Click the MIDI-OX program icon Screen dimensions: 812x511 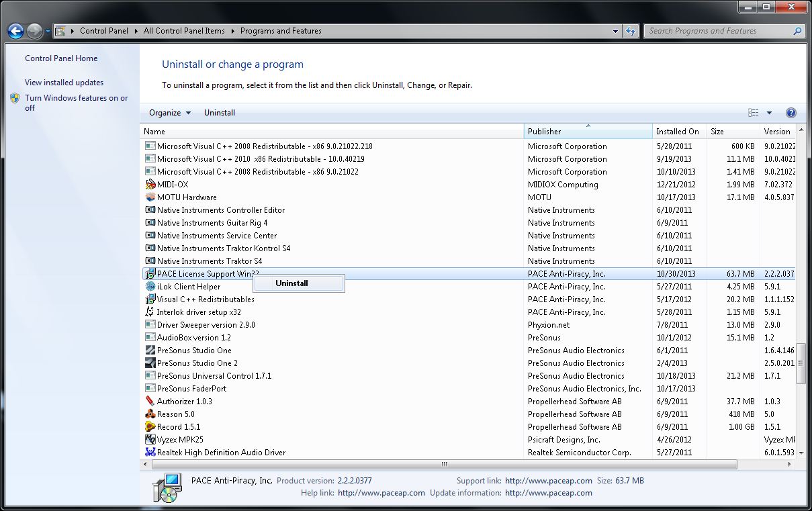pos(150,185)
